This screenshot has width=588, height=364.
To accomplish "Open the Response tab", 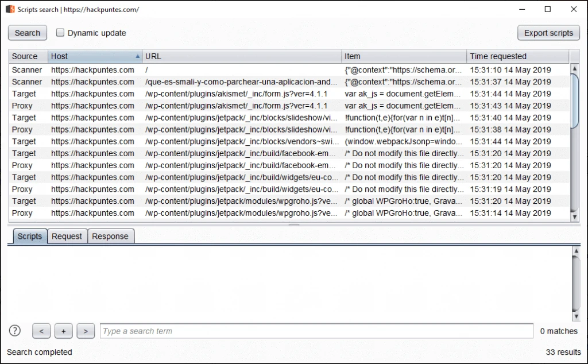I will (x=110, y=236).
